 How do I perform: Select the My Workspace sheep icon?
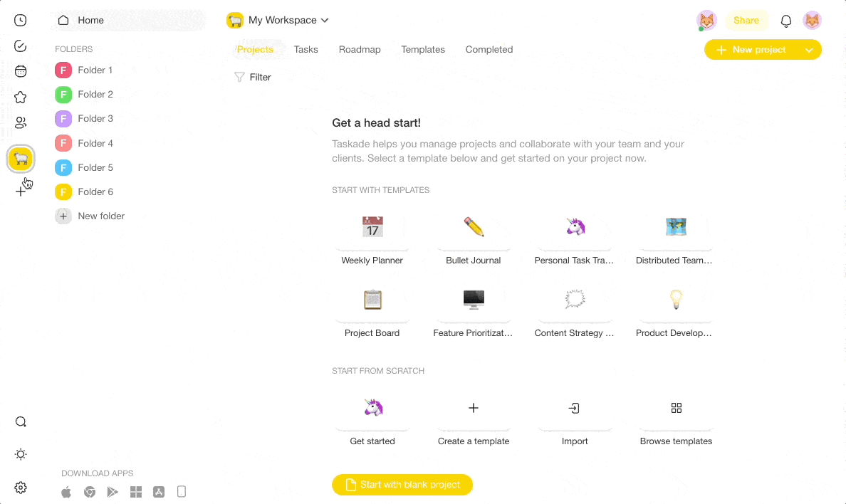[x=20, y=158]
